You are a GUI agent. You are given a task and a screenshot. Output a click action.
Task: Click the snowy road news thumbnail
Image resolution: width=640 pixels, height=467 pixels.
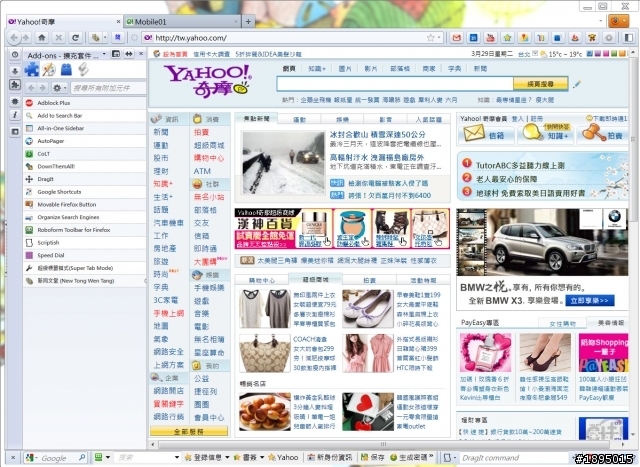(x=283, y=162)
